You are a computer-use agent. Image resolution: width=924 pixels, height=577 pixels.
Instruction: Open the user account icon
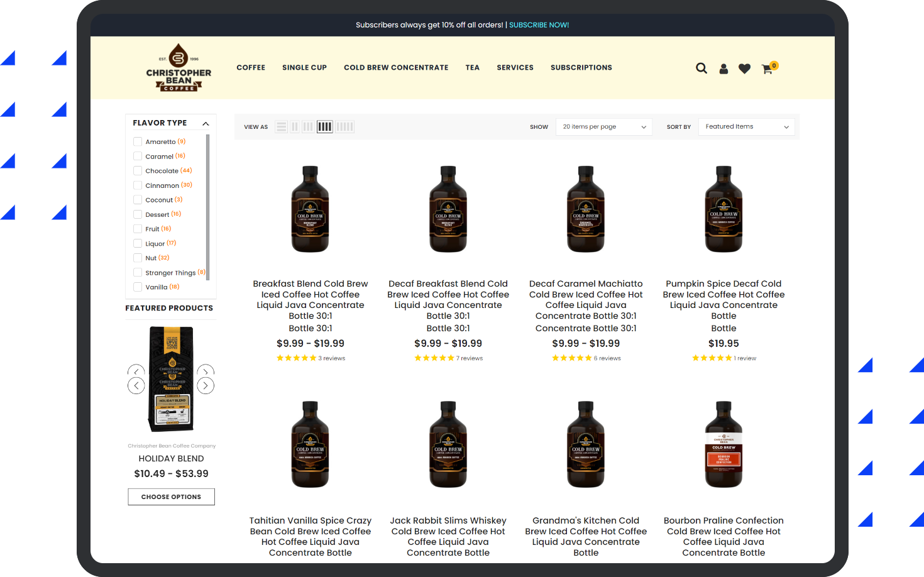pos(723,69)
